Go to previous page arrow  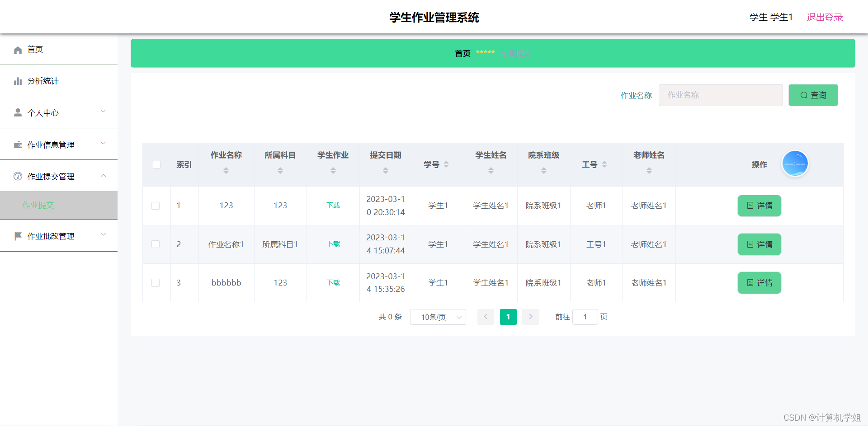coord(486,317)
